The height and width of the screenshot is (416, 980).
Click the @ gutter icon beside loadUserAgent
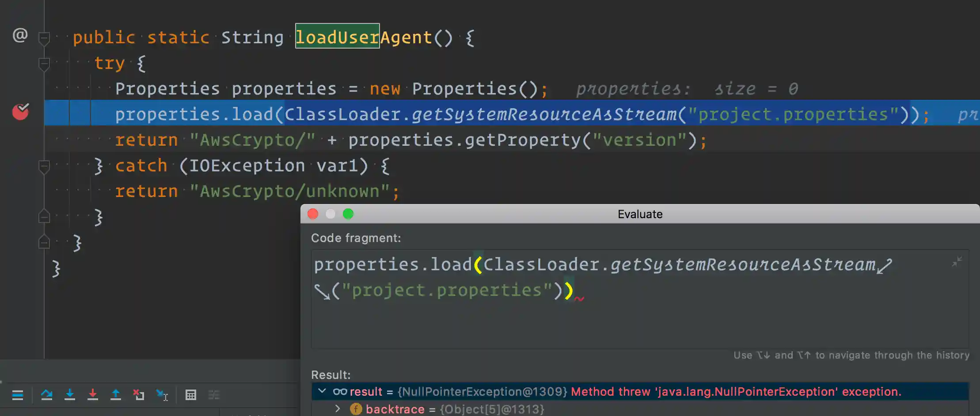[x=20, y=35]
